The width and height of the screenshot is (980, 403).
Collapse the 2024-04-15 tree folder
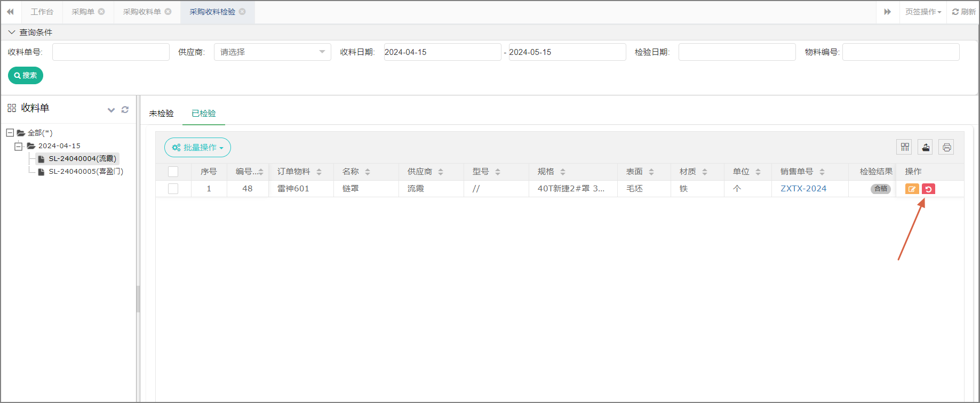click(19, 146)
